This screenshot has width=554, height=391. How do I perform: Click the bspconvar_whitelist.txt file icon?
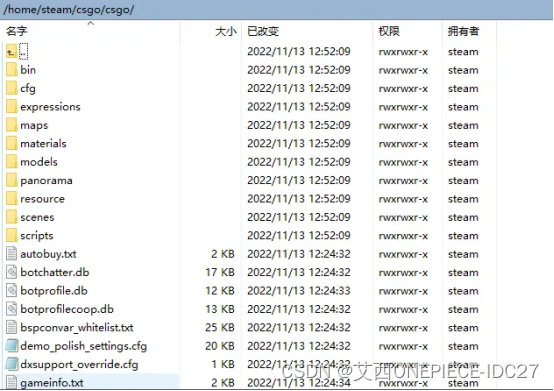tap(11, 327)
